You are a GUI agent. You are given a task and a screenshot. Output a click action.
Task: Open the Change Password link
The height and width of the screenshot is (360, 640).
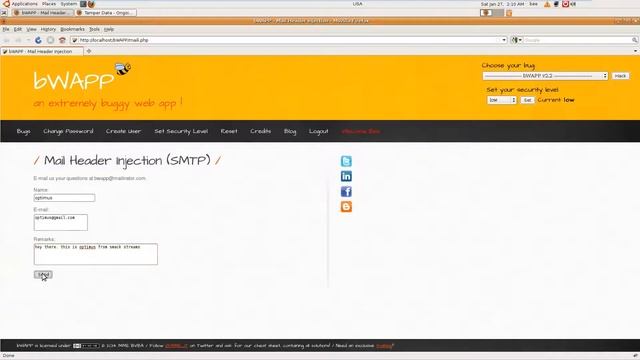(68, 131)
